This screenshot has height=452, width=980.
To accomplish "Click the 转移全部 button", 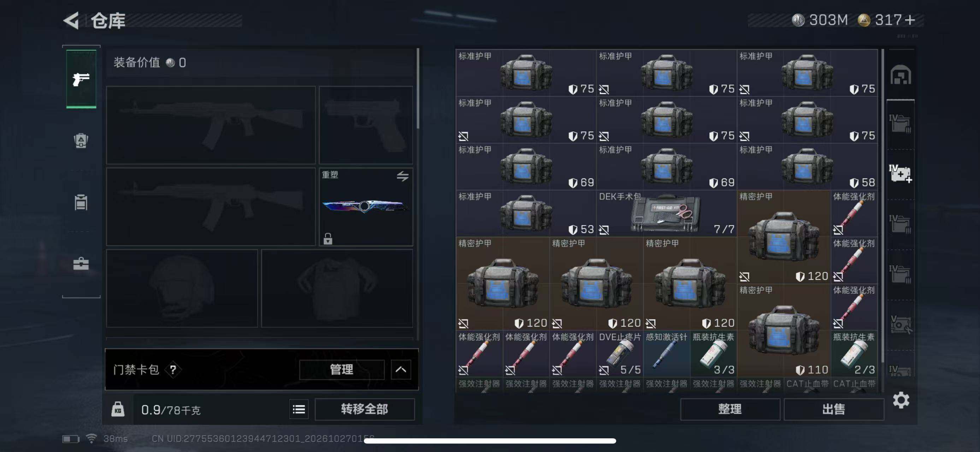I will point(365,409).
